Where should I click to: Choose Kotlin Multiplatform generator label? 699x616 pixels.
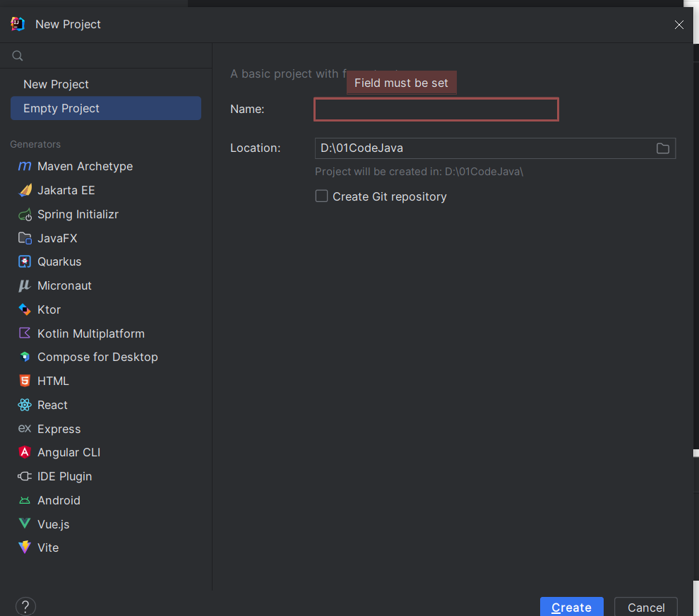click(x=91, y=333)
